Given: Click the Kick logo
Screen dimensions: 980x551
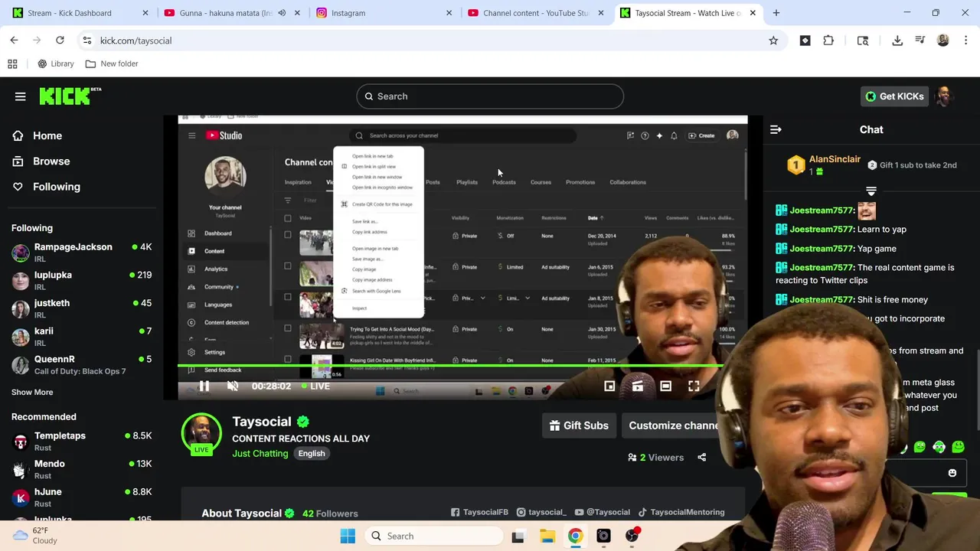Looking at the screenshot, I should coord(70,96).
